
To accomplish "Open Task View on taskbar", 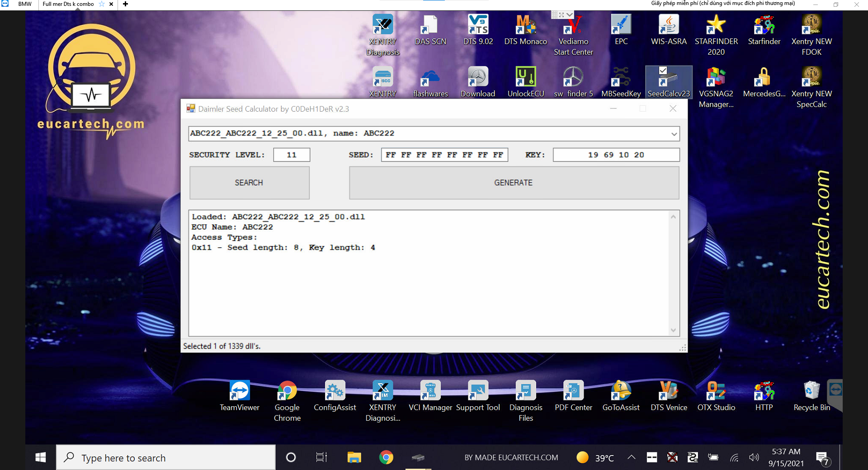I will [x=321, y=457].
